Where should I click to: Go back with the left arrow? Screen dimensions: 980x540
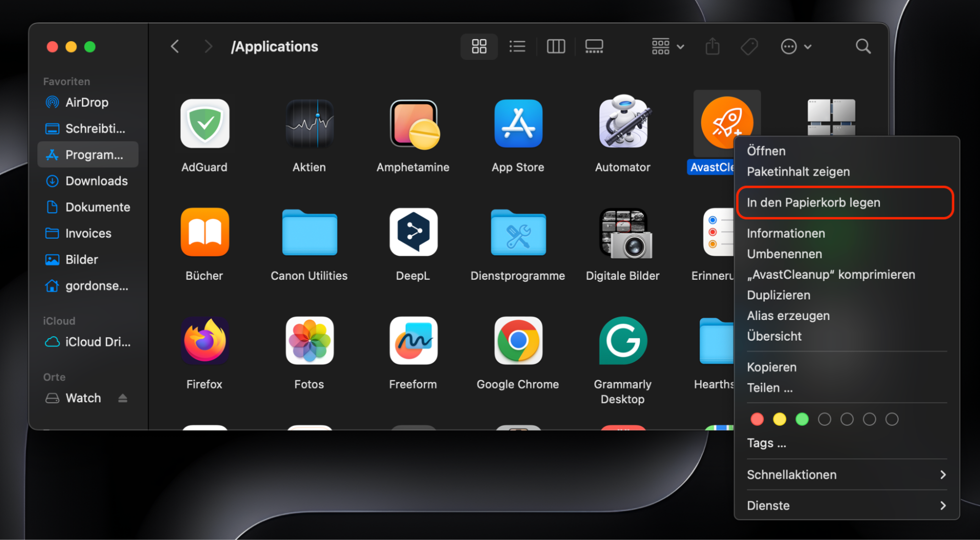click(175, 47)
